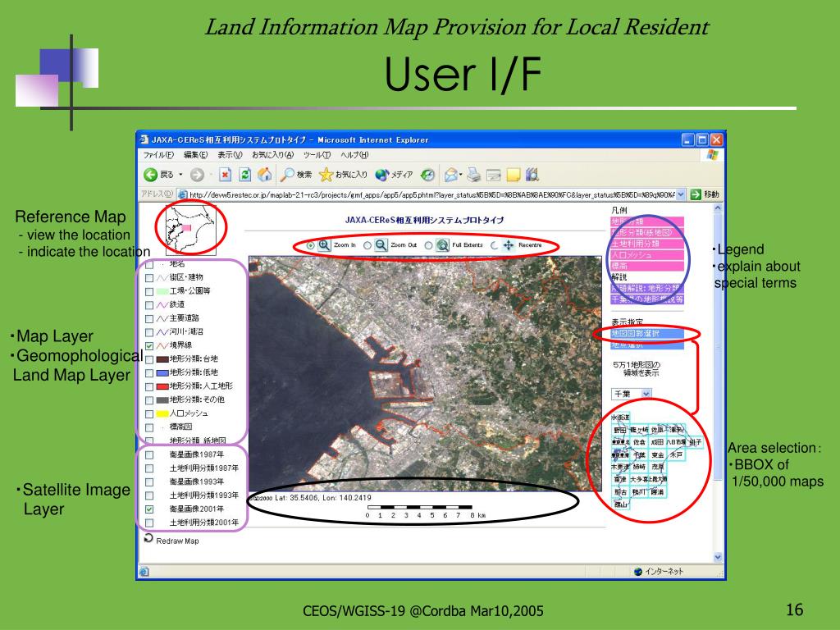Open the IE History icon
This screenshot has width=840, height=630.
pos(427,175)
